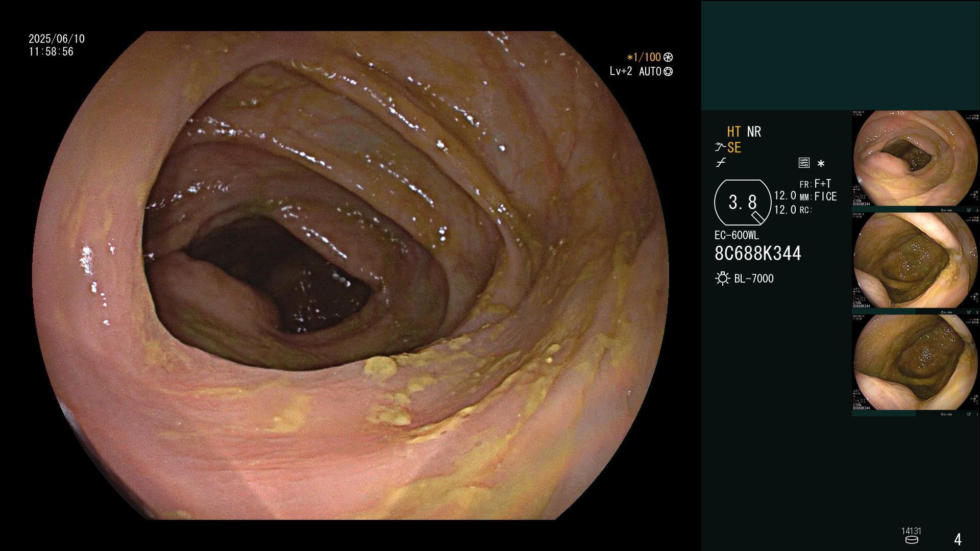The width and height of the screenshot is (980, 551).
Task: Click the RC: setting label
Action: pyautogui.click(x=805, y=210)
